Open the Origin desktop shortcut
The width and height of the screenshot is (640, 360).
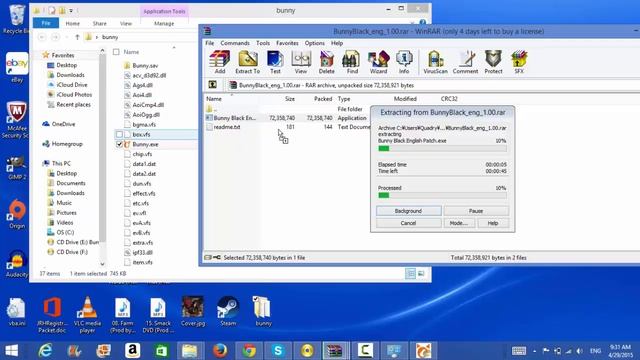17,213
